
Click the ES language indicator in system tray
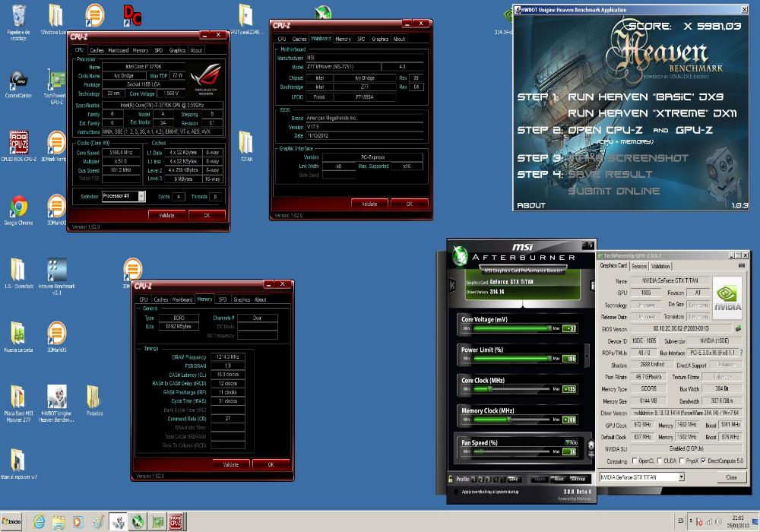[680, 521]
